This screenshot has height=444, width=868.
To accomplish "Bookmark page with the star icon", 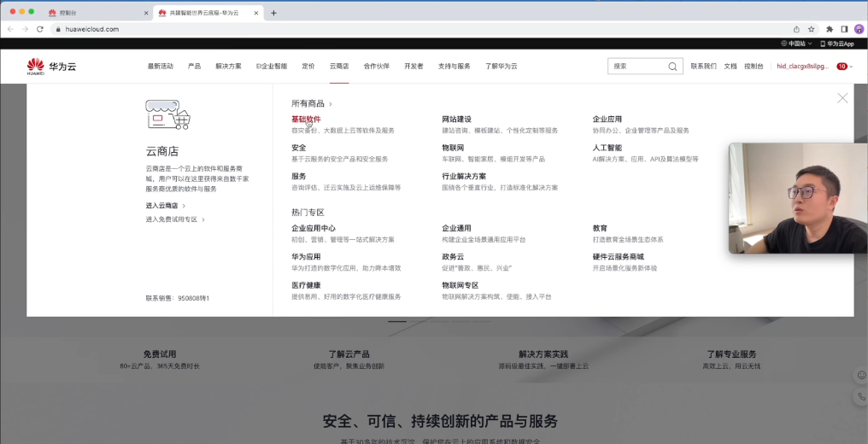I will point(811,29).
